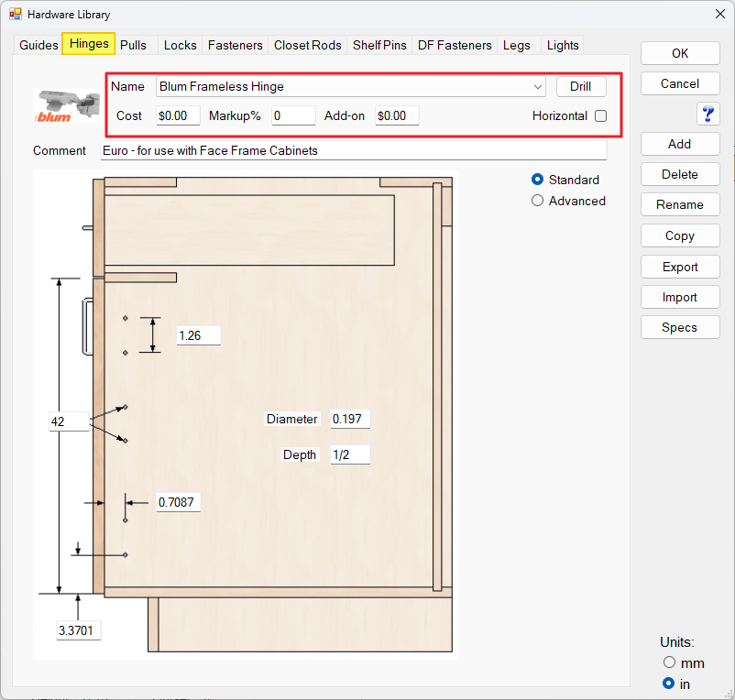This screenshot has width=735, height=700.
Task: Switch units to mm
Action: click(669, 662)
